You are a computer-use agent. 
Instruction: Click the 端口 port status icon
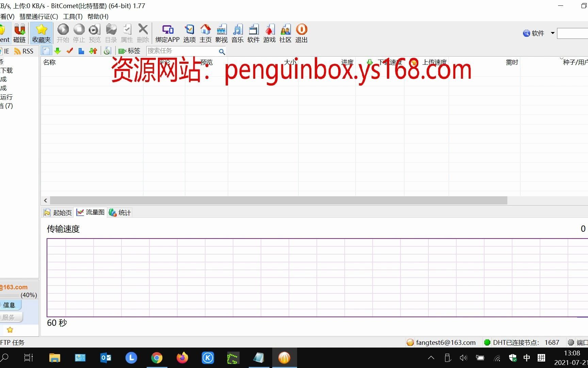click(x=571, y=342)
